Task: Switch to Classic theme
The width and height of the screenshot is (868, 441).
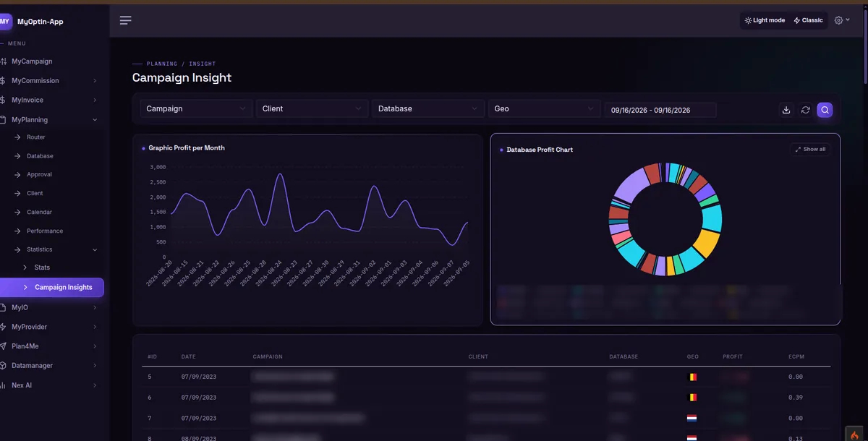Action: 808,20
